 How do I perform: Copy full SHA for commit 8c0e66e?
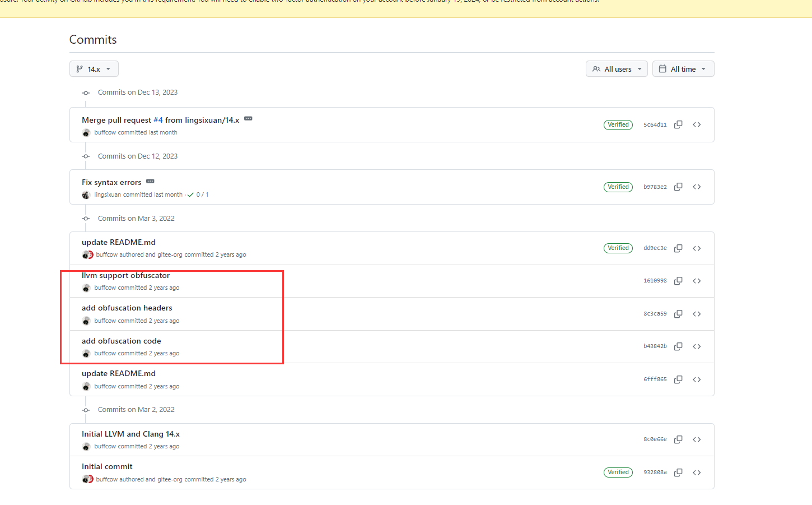(678, 439)
